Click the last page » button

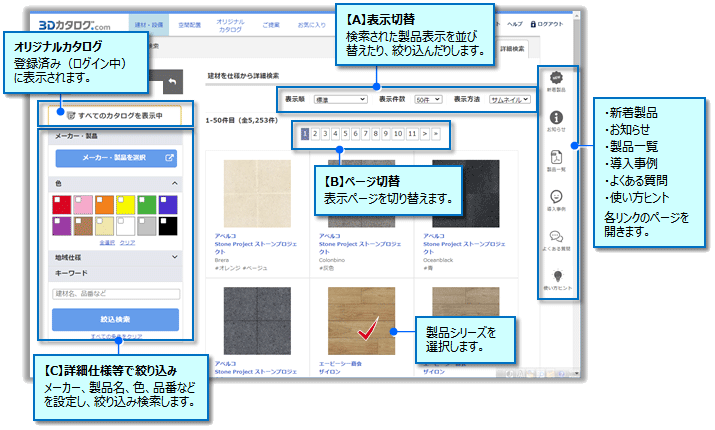click(x=436, y=134)
